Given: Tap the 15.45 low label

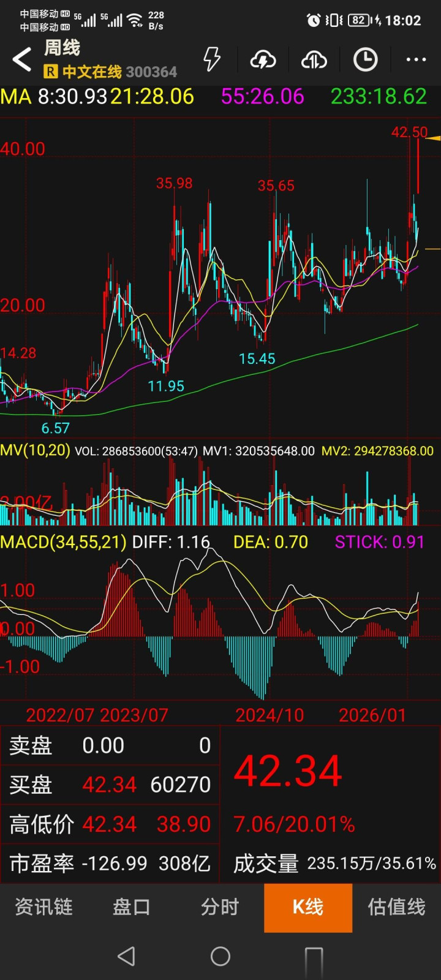Looking at the screenshot, I should (x=257, y=359).
